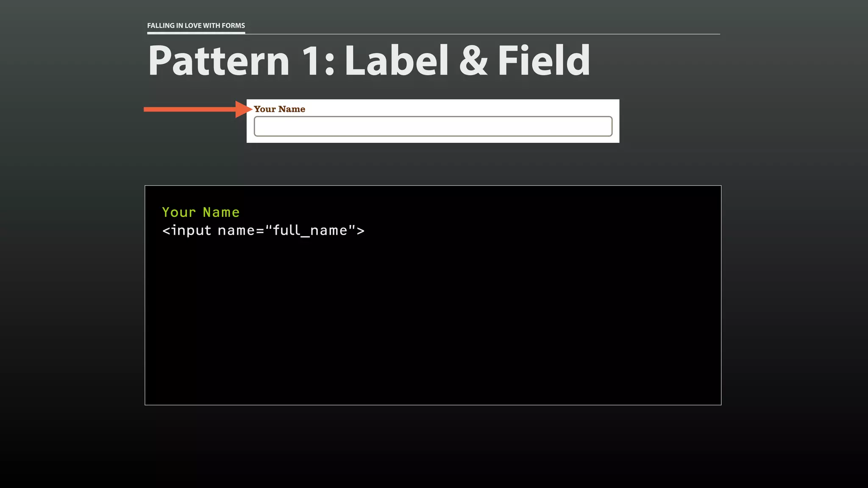The height and width of the screenshot is (488, 868).
Task: Click the green 'Your Name' code text
Action: 201,212
